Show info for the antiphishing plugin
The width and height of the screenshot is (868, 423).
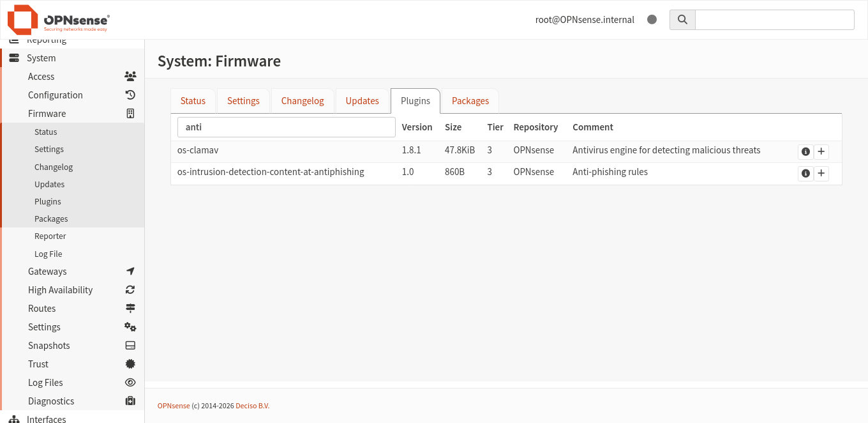pyautogui.click(x=805, y=173)
